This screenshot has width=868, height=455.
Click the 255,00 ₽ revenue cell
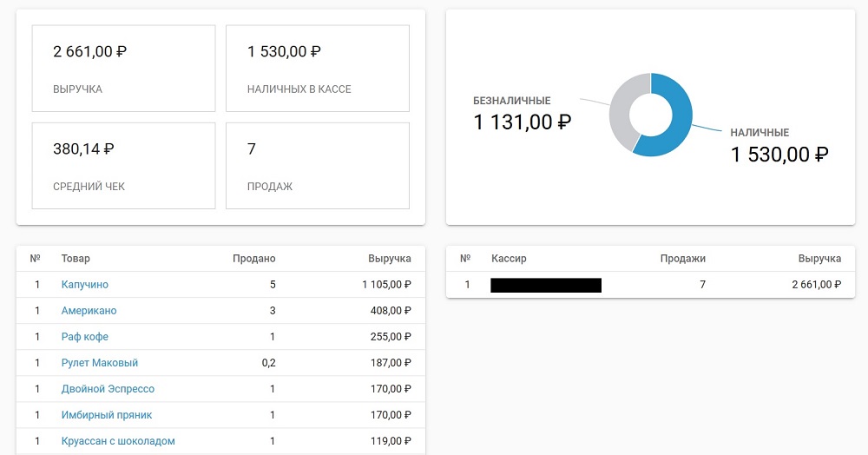point(391,337)
